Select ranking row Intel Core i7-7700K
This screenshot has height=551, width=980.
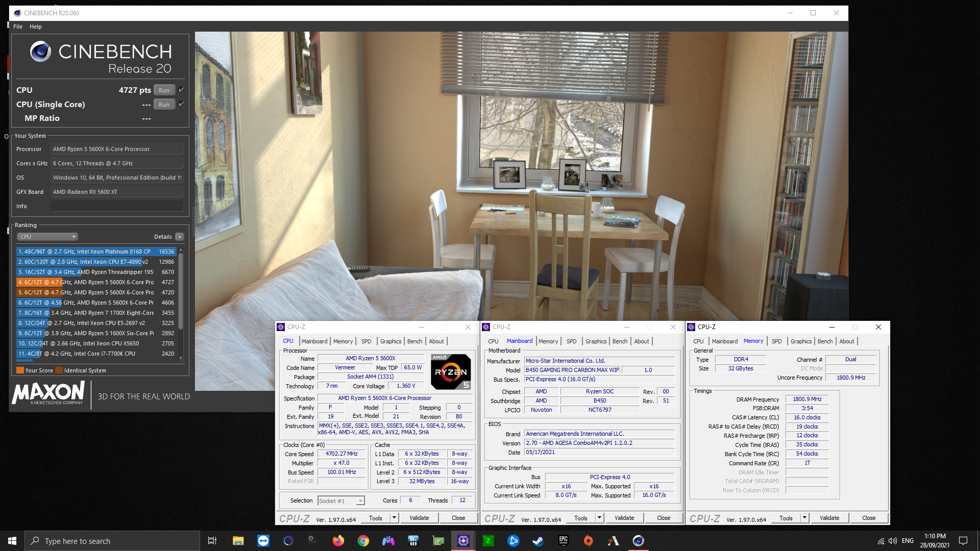coord(96,354)
